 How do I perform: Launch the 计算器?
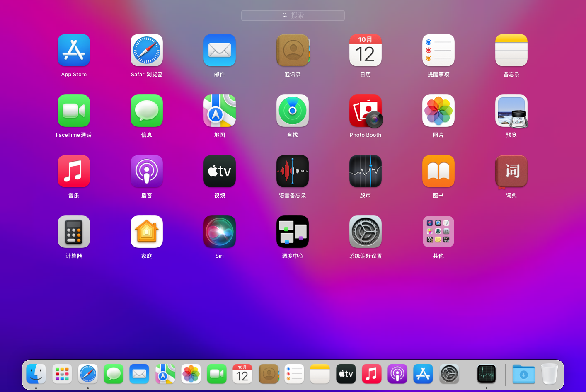[x=74, y=232]
